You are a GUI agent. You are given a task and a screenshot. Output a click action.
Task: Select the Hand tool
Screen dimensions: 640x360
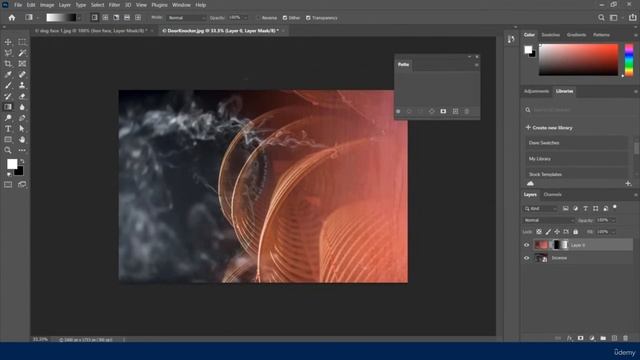(22, 140)
